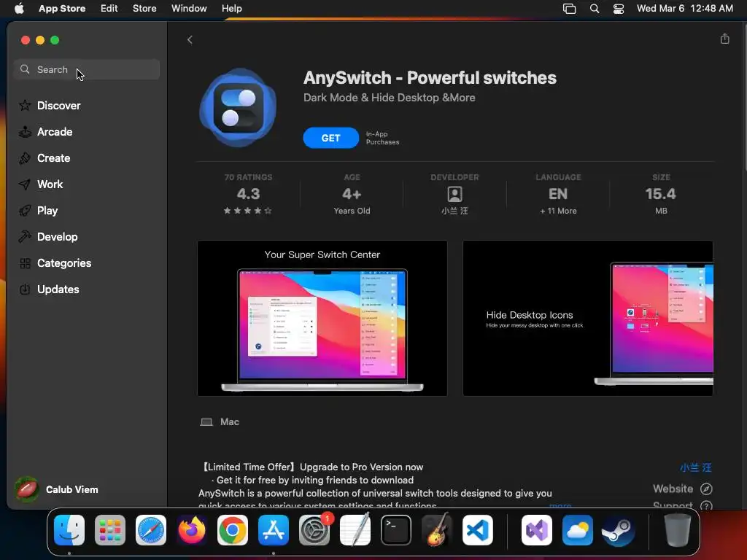Click the date and time in menu bar

(684, 8)
